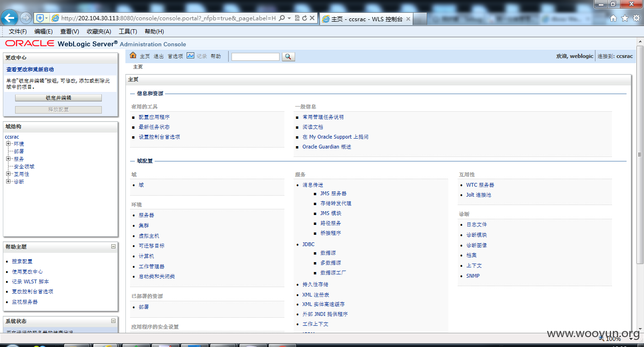The width and height of the screenshot is (644, 347).
Task: Open 搜索配置 help topic link
Action: coord(22,261)
